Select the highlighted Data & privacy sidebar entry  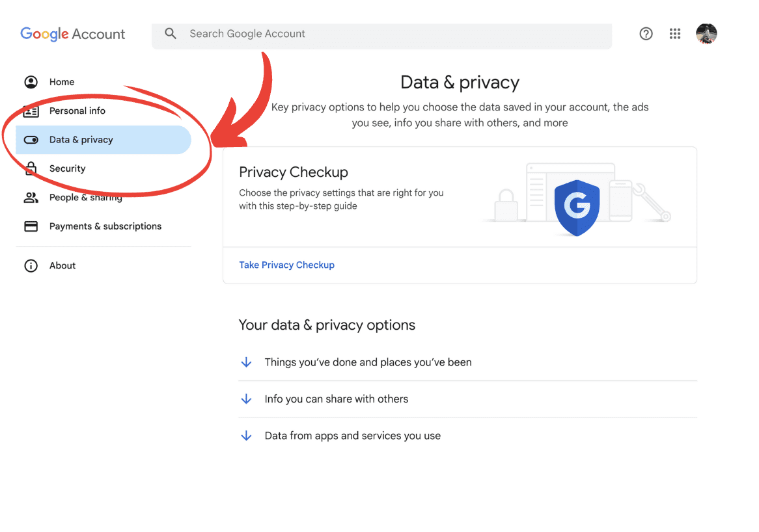[81, 139]
